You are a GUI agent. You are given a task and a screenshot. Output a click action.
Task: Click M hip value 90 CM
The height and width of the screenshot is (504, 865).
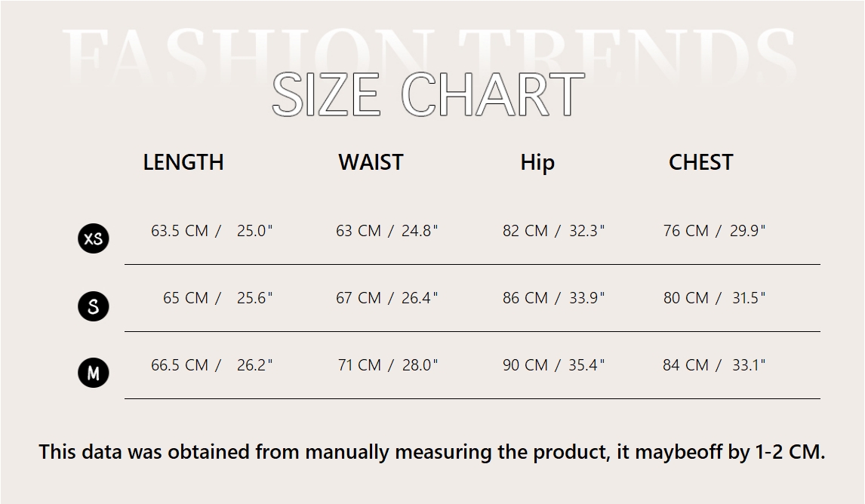pyautogui.click(x=525, y=365)
